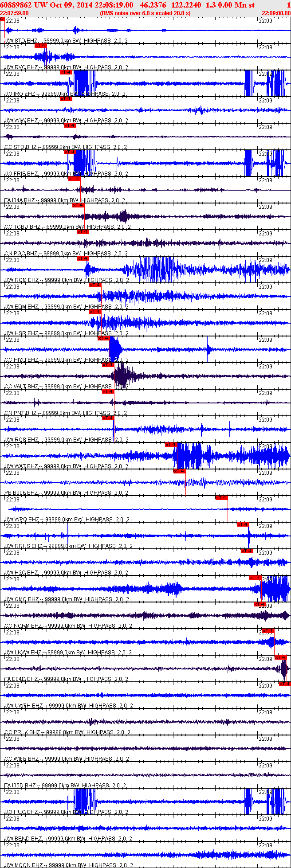Click the pick flag on TA.E04D trace
The image size is (291, 868).
click(281, 657)
